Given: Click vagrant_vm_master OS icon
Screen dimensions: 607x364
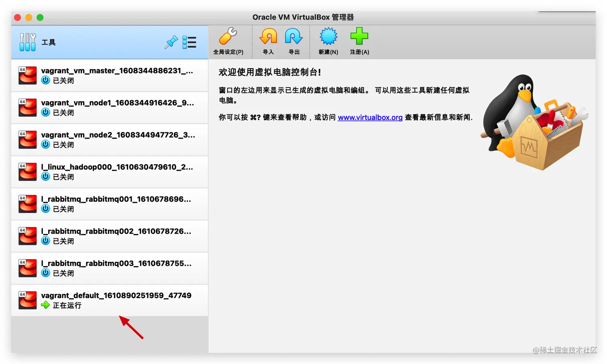Looking at the screenshot, I should coord(28,75).
